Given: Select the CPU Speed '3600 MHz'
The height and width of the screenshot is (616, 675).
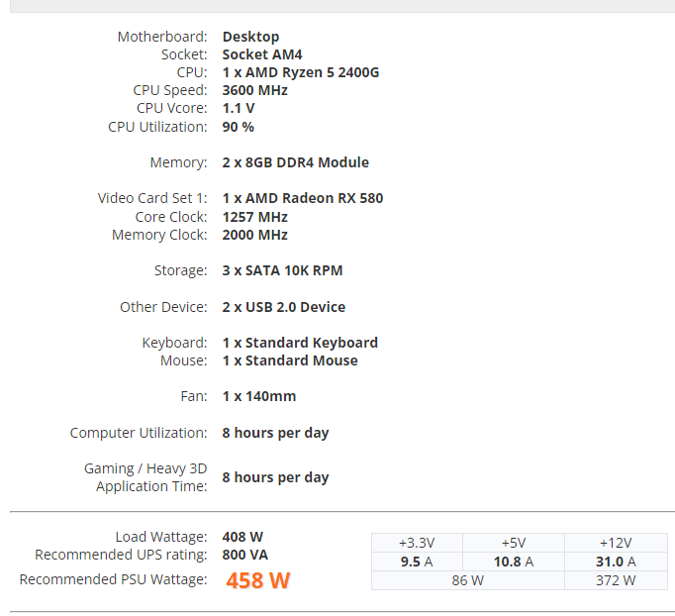Looking at the screenshot, I should pyautogui.click(x=254, y=90).
